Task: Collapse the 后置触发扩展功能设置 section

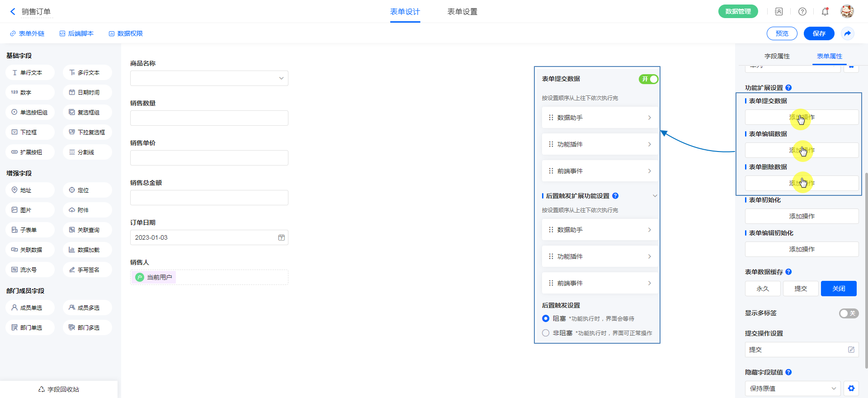Action: tap(655, 196)
